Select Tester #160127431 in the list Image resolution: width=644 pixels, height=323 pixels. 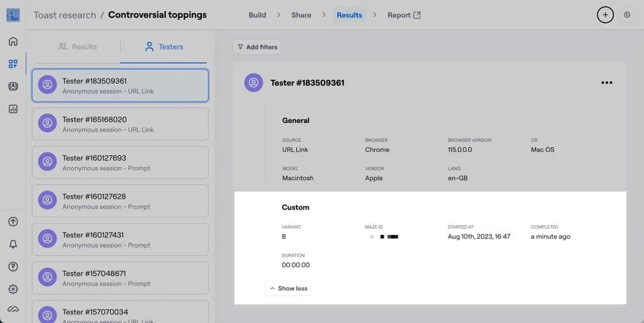(120, 239)
